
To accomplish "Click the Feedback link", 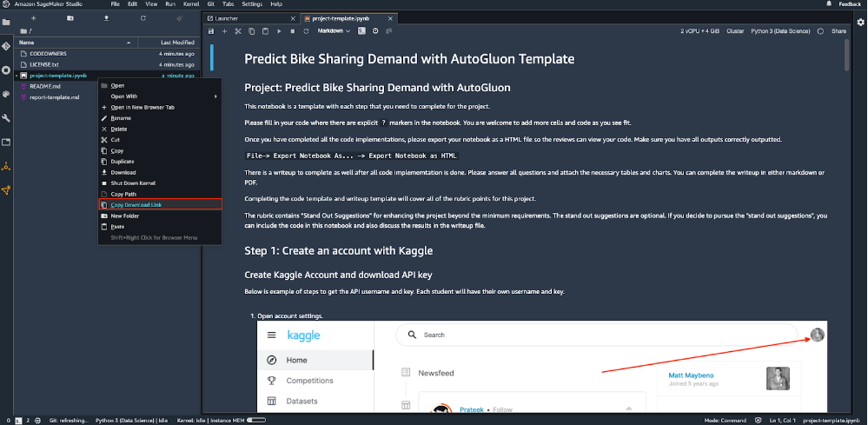I will (x=850, y=3).
